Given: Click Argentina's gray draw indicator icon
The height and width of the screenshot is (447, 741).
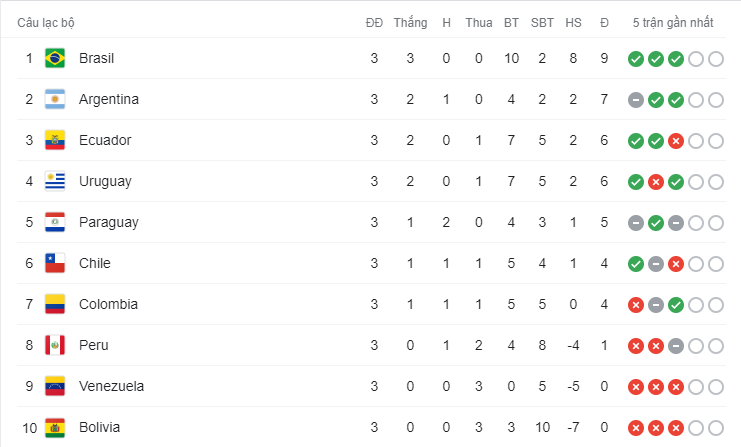Looking at the screenshot, I should pyautogui.click(x=636, y=100).
